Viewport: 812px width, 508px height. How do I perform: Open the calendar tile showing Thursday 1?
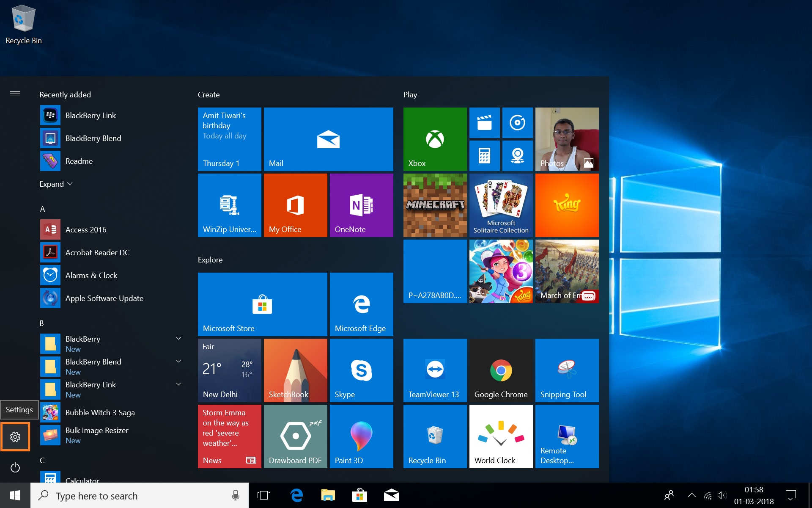230,139
